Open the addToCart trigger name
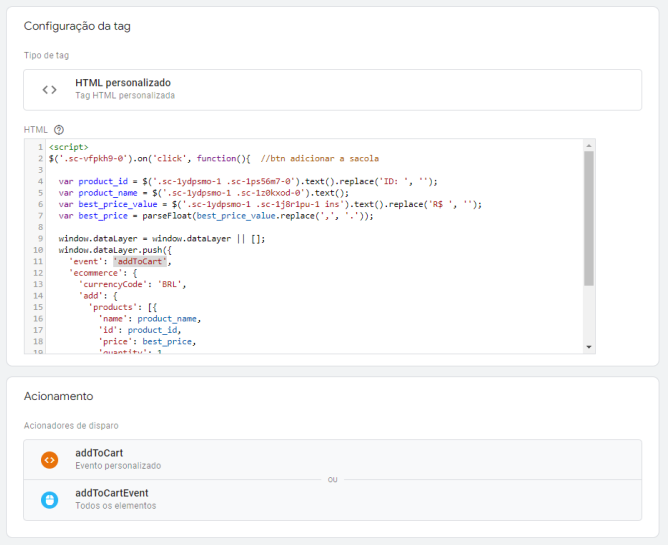Screen dimensions: 668x545 tap(99, 453)
